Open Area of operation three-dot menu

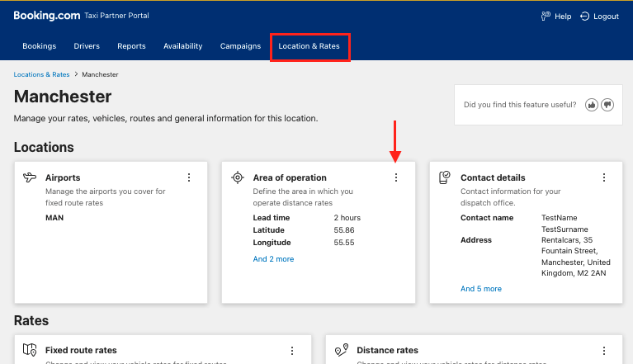click(x=396, y=177)
